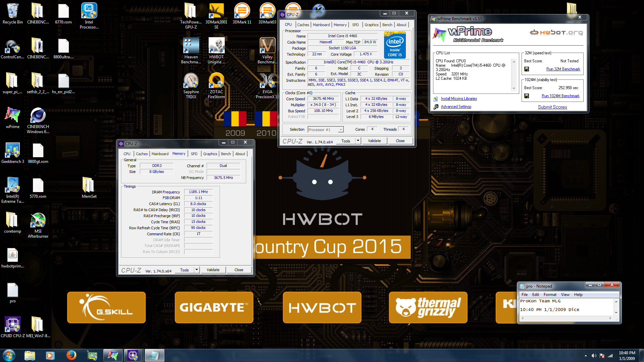Screen dimensions: 644x362
Task: Open Advanced Settings in wPrime
Action: coord(456,107)
